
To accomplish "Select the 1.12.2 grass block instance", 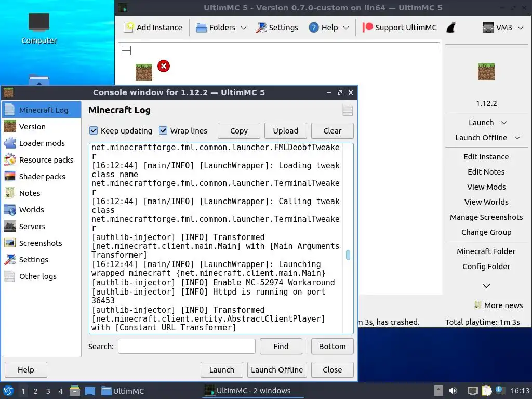I will (144, 72).
